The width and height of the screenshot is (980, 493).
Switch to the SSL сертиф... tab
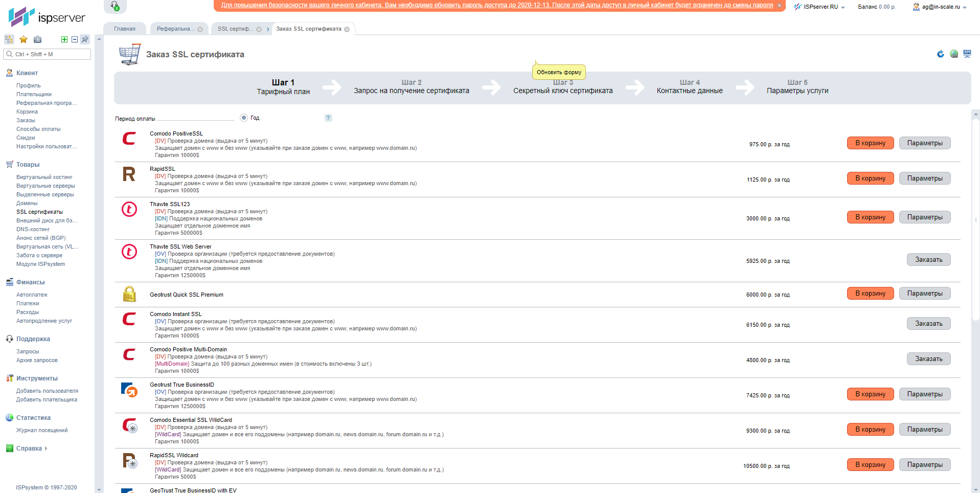[235, 29]
